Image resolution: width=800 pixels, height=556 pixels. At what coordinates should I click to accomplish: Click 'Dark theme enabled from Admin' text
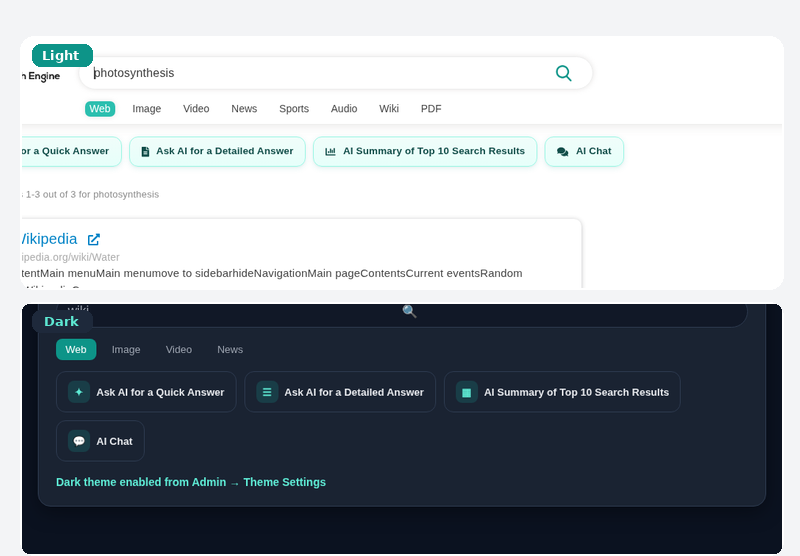(141, 482)
